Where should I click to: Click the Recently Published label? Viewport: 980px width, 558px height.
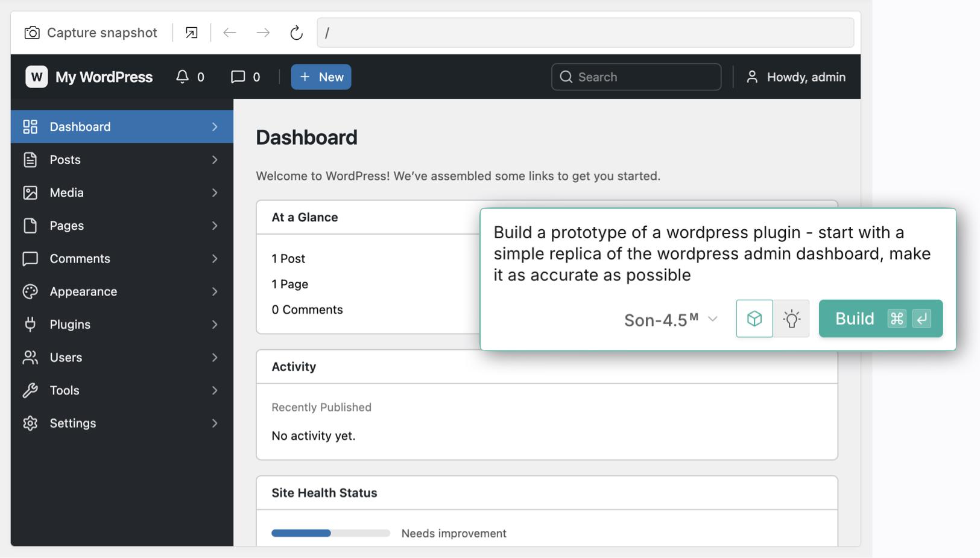(x=321, y=407)
